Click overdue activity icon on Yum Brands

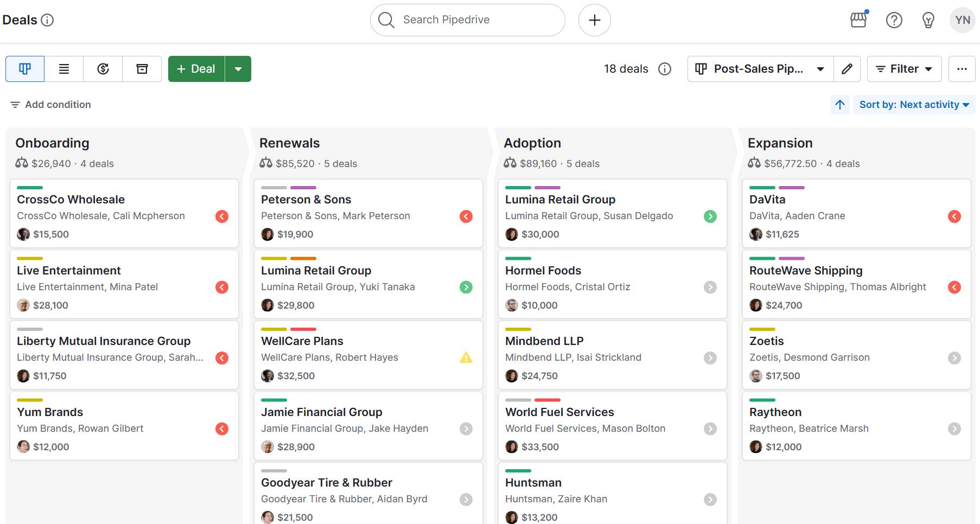pyautogui.click(x=222, y=429)
